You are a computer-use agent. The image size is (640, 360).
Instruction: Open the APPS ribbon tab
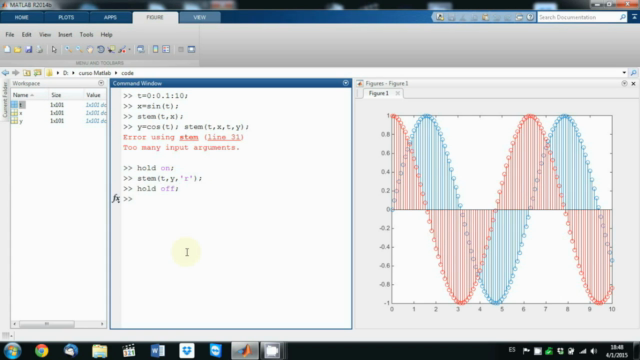click(x=110, y=17)
